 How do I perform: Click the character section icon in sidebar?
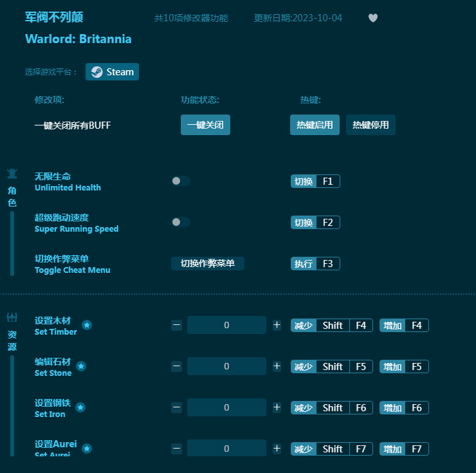12,174
